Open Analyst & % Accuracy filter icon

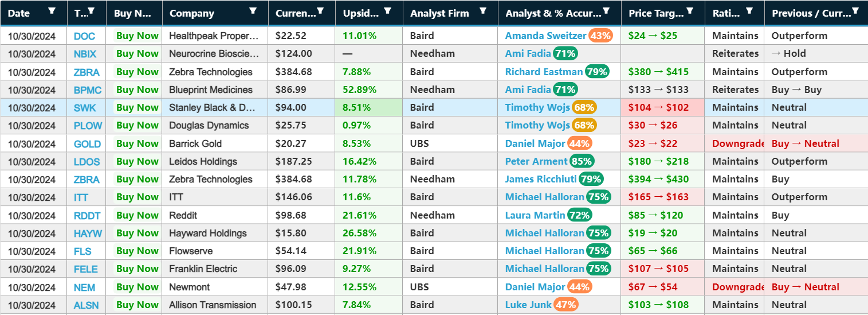[x=607, y=11]
